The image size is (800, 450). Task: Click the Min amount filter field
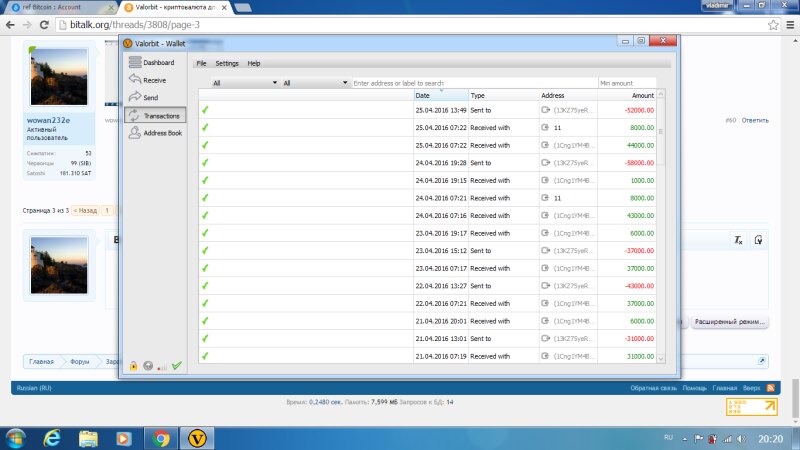pos(627,83)
